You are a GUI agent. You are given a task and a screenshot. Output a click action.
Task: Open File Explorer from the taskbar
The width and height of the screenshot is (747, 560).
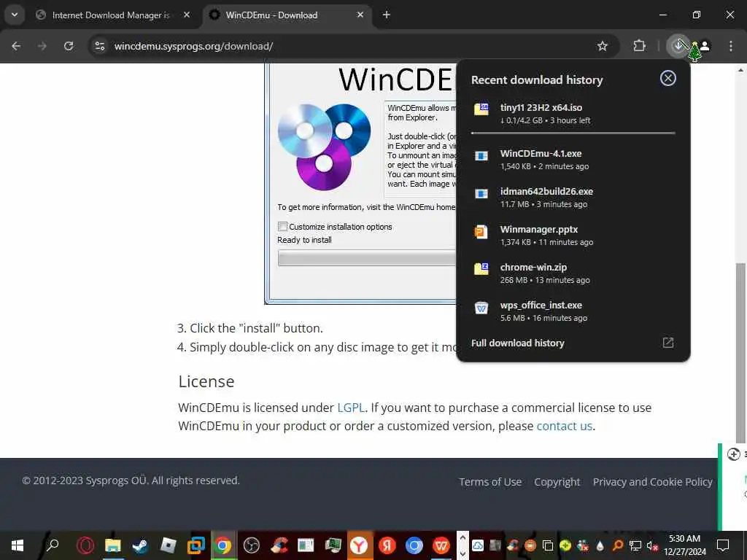(113, 545)
